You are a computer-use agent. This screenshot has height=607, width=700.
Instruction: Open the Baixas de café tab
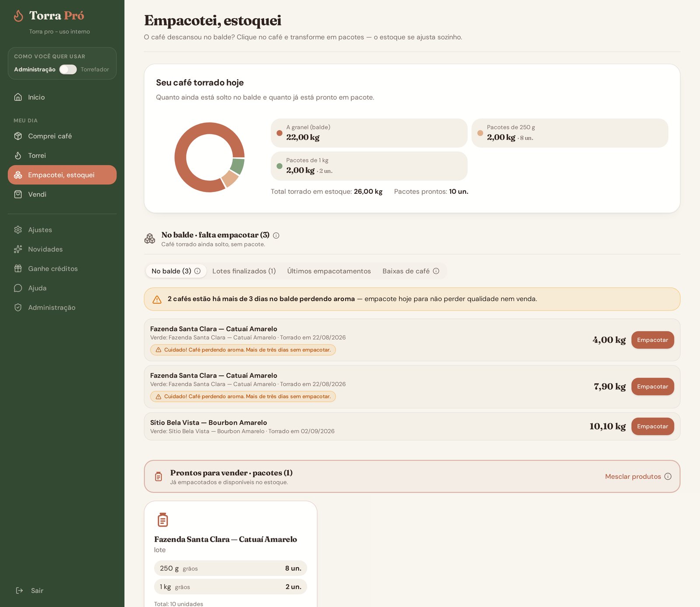coord(411,271)
